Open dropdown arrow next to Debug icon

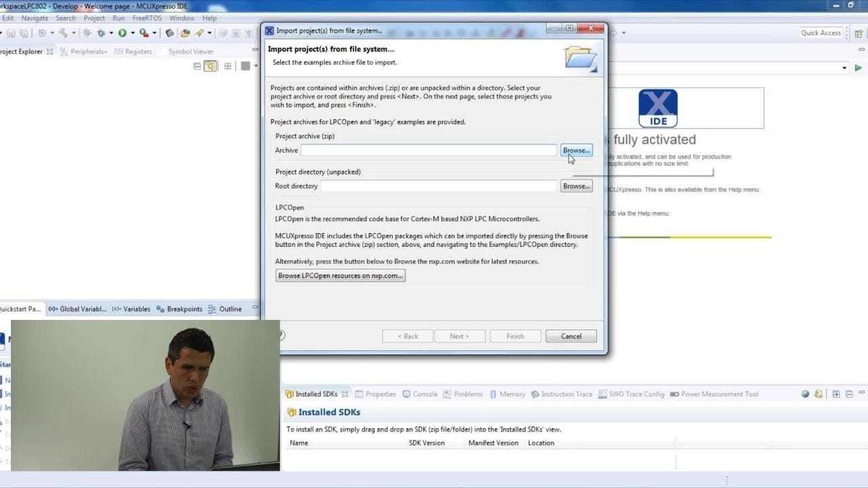pyautogui.click(x=111, y=33)
